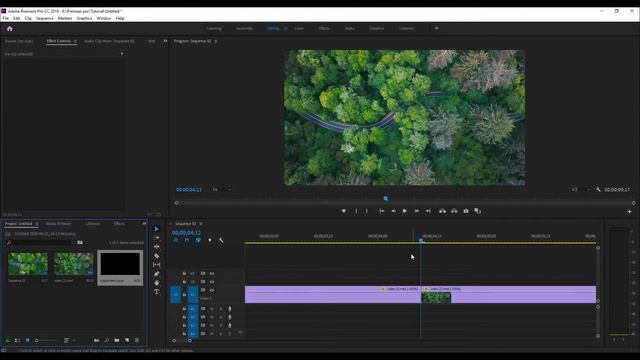Select the Razor tool

click(157, 256)
